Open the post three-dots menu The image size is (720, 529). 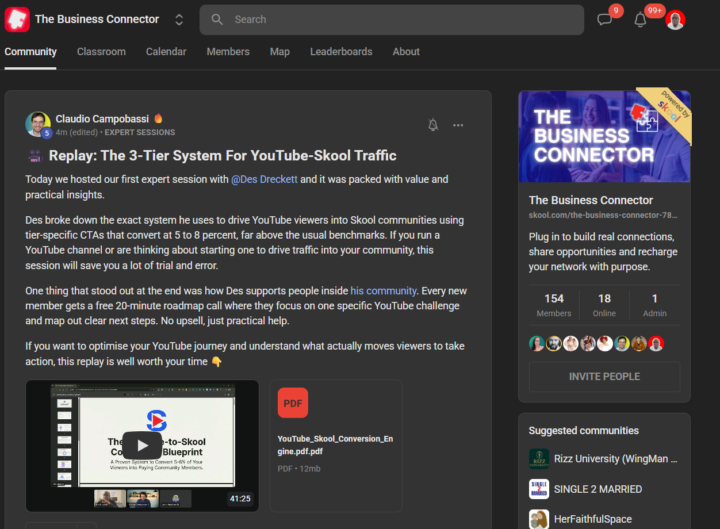click(458, 125)
